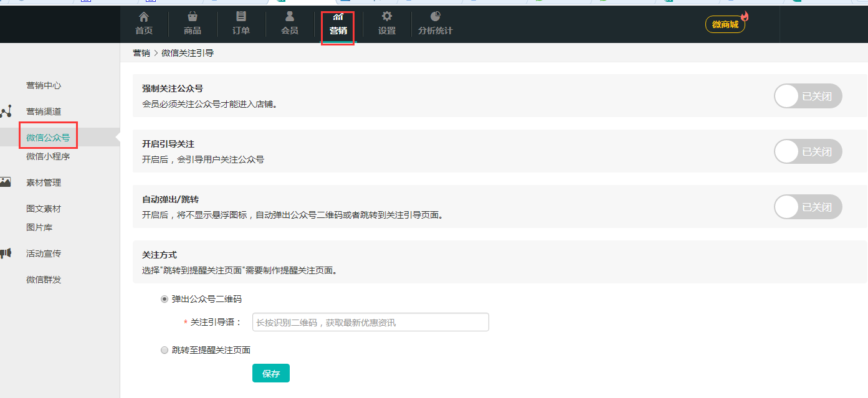868x398 pixels.
Task: Click the 设置 gear icon
Action: [x=387, y=17]
